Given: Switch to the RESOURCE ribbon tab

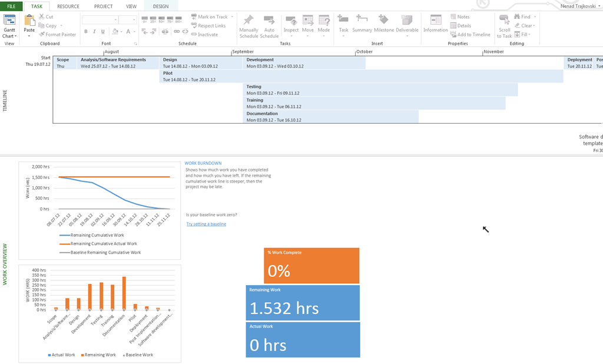Looking at the screenshot, I should (68, 6).
